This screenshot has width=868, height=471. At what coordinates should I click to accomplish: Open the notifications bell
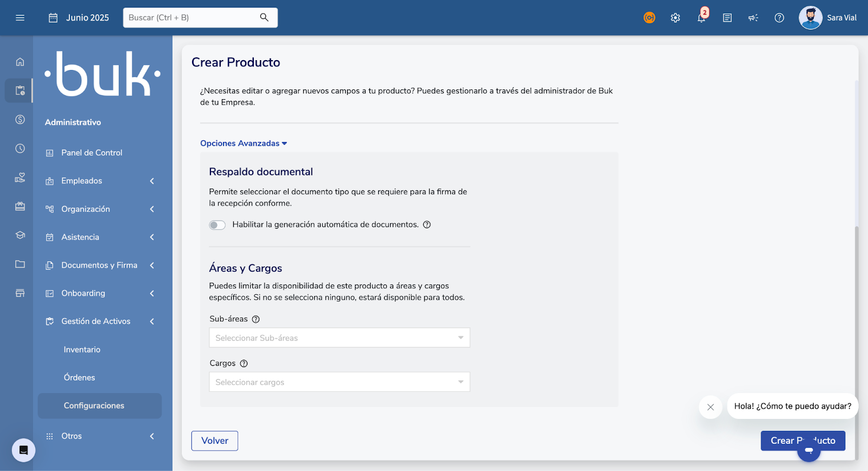tap(701, 18)
